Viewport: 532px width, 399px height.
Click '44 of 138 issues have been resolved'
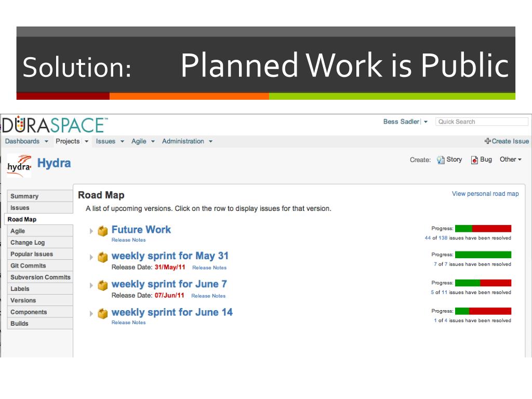tap(468, 238)
